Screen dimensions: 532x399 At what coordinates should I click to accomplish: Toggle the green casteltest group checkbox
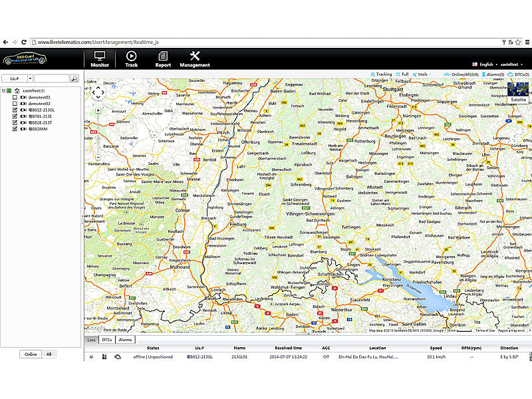[x=9, y=90]
